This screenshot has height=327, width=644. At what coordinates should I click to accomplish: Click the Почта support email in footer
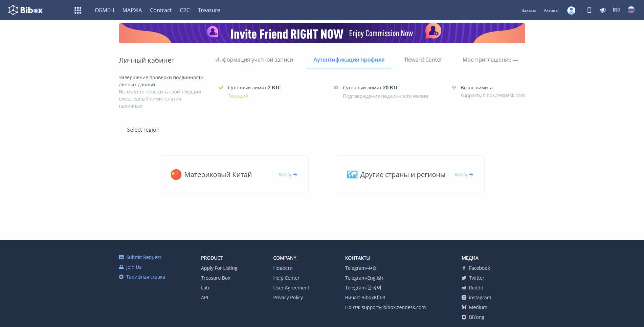coord(385,307)
